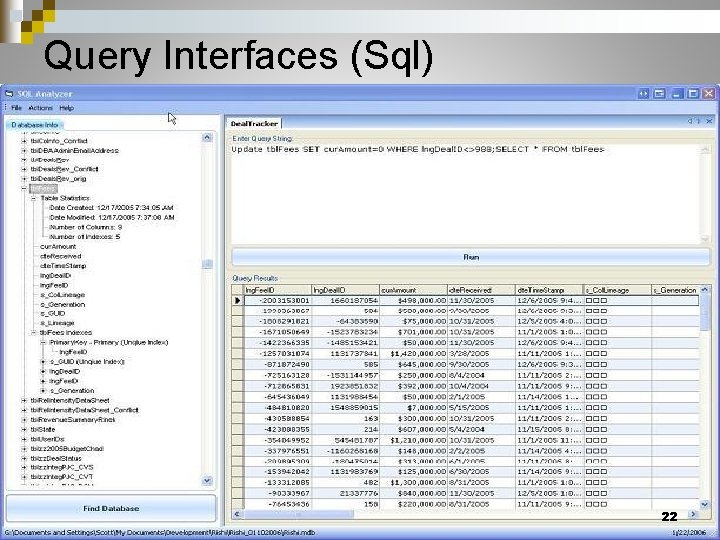The image size is (720, 540).
Task: Click the cell showing $7,000.00
Action: point(413,408)
